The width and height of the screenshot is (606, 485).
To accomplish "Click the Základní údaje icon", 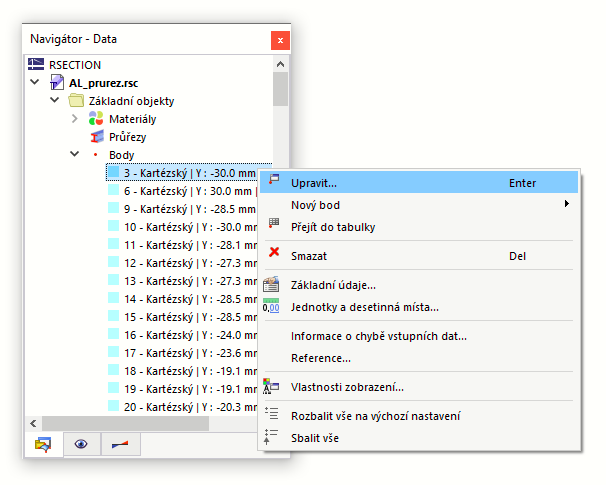I will coord(271,284).
